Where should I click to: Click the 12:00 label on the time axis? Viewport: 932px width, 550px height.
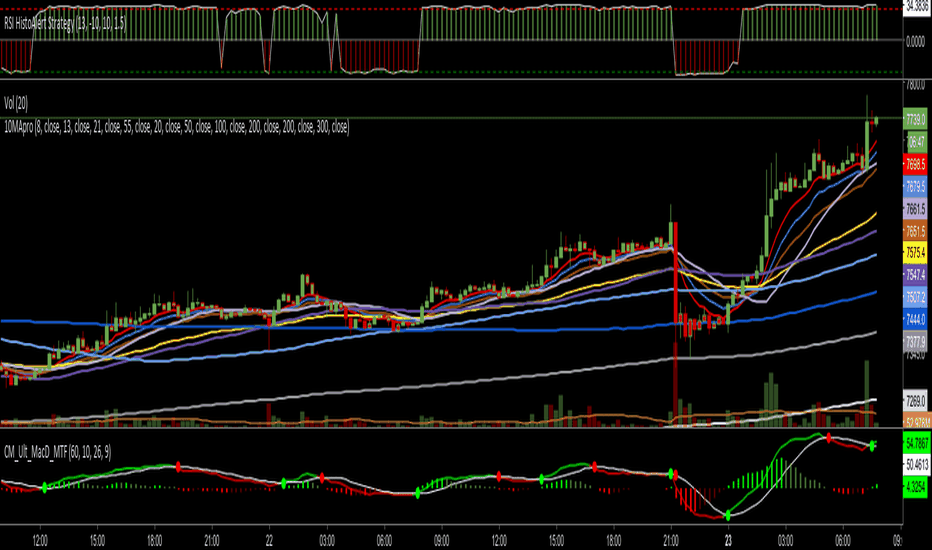pos(40,540)
